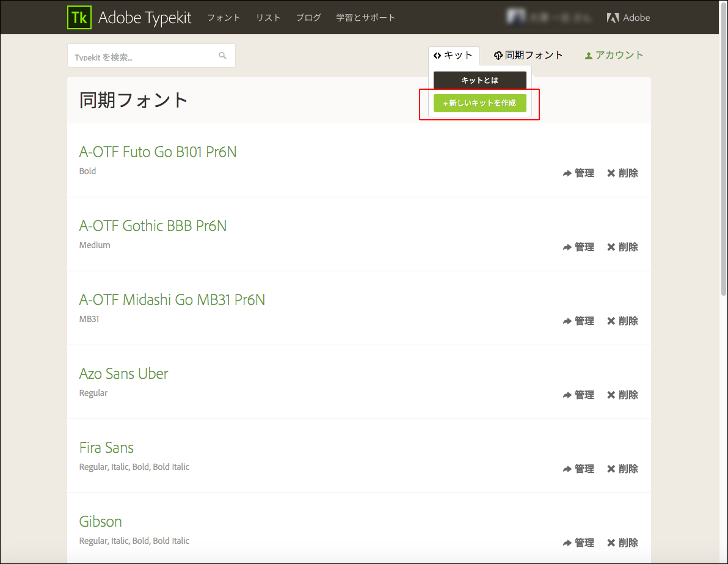Switch to the 同期フォント tab
The height and width of the screenshot is (564, 728).
(528, 55)
